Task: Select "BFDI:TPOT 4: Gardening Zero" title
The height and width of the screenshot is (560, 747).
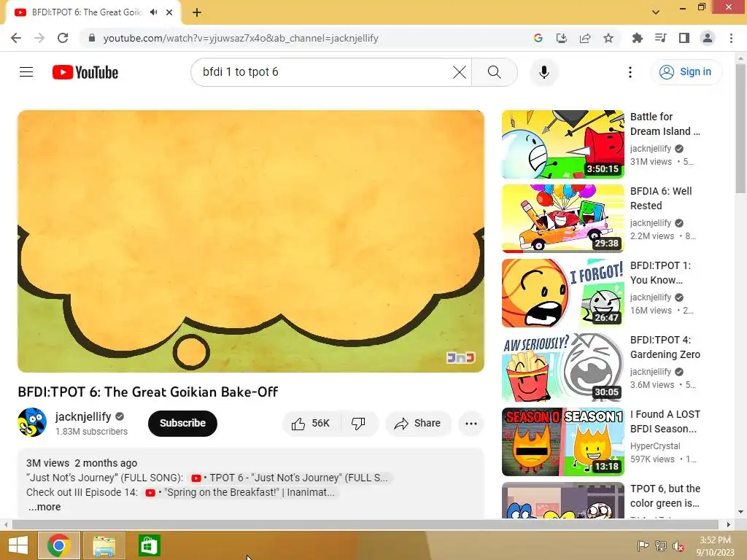Action: (665, 347)
